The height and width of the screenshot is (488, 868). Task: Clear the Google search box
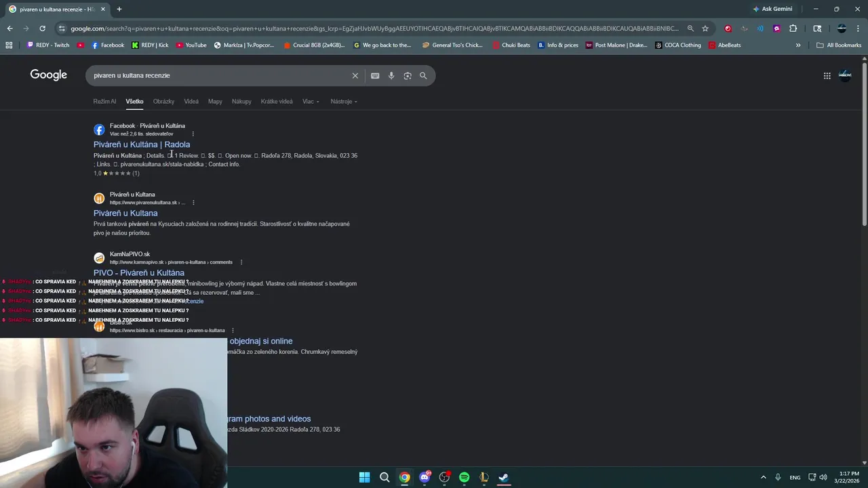355,76
